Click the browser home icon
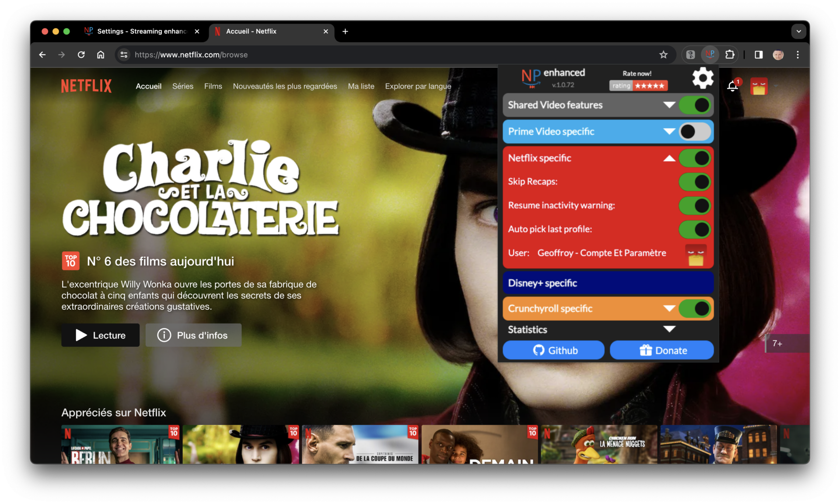 pos(101,55)
